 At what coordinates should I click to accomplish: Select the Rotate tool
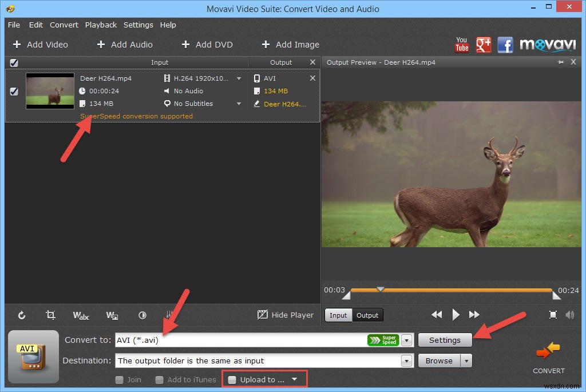22,315
